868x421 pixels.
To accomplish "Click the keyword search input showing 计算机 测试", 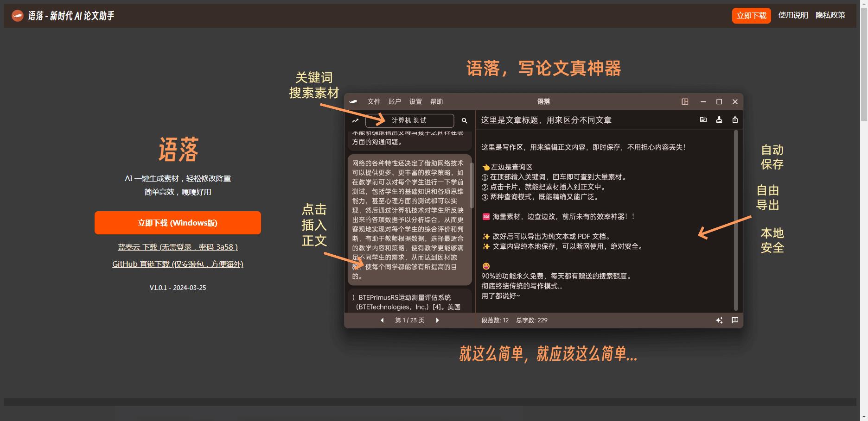I will pos(410,120).
